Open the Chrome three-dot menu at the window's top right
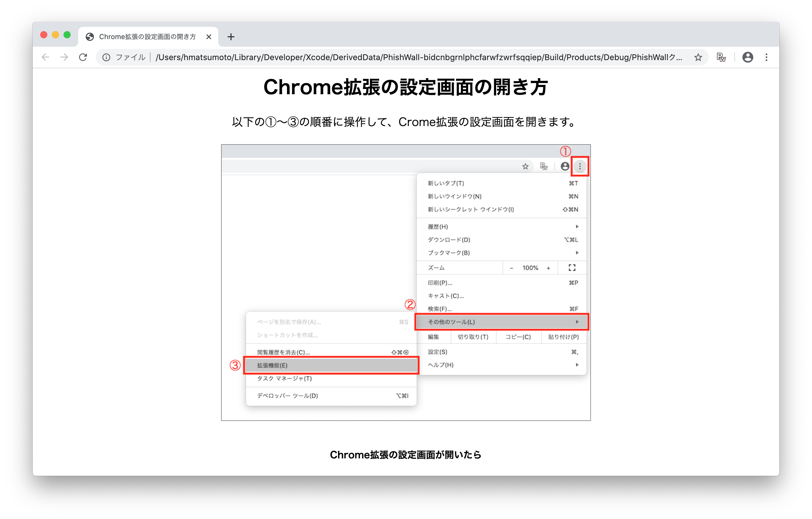 pos(766,58)
